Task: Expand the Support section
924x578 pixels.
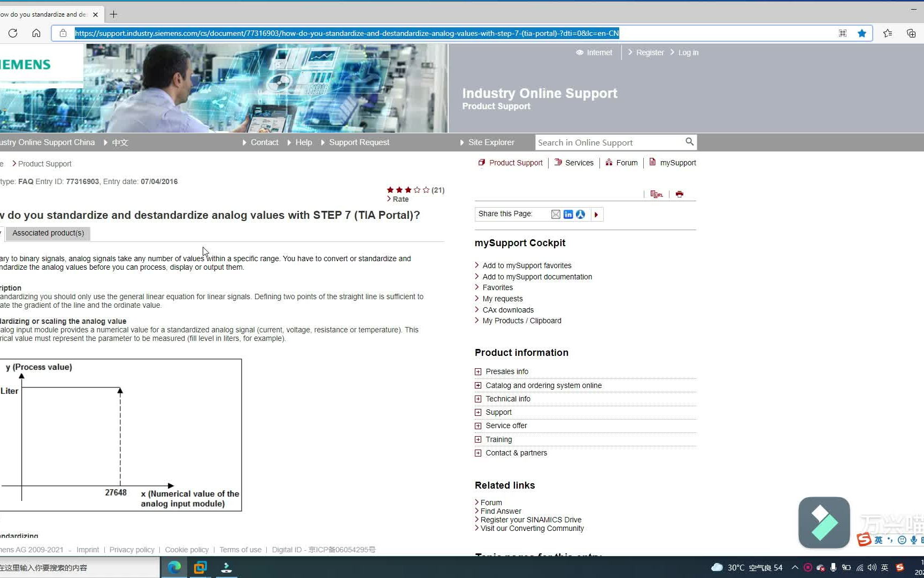Action: coord(478,412)
